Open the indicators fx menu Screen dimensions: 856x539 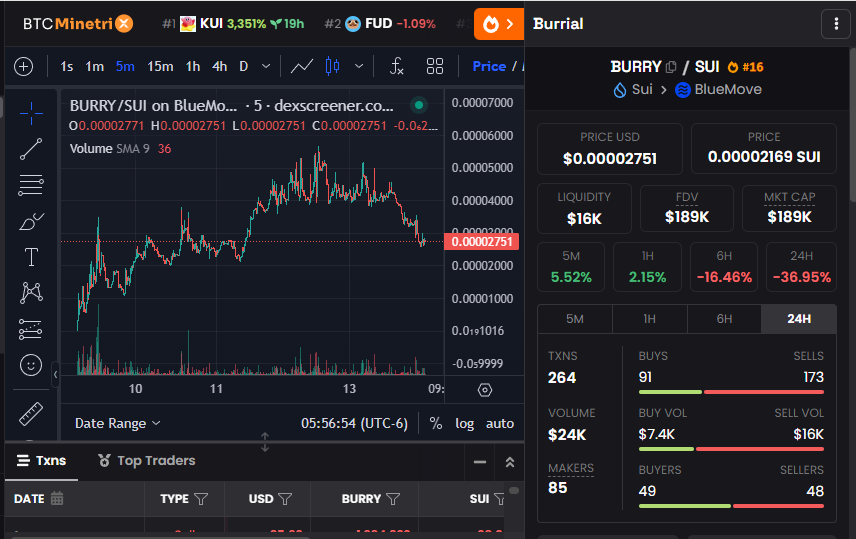(x=396, y=67)
